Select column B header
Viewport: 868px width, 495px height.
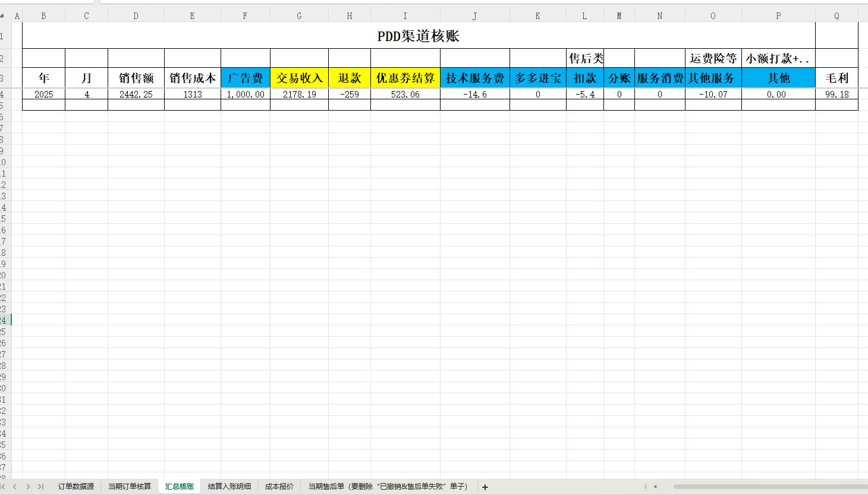(43, 16)
